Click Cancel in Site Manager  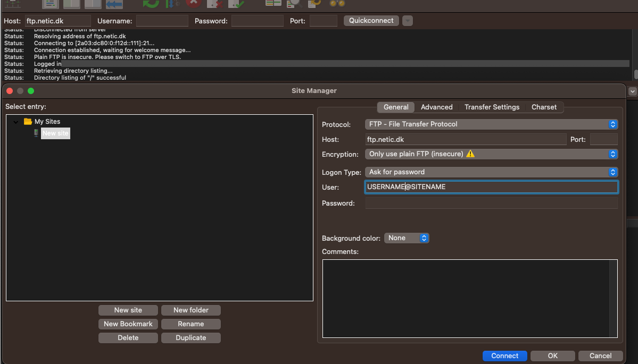pyautogui.click(x=601, y=356)
